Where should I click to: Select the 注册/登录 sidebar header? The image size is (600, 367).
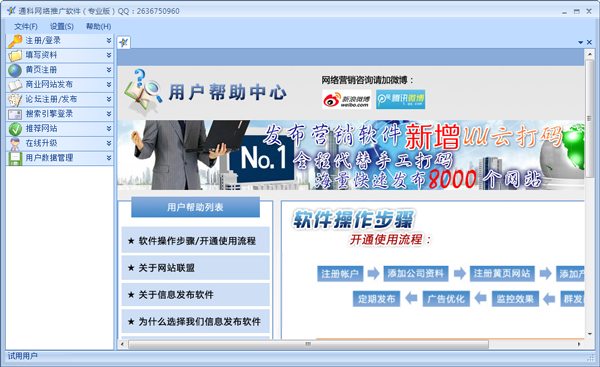pyautogui.click(x=60, y=41)
